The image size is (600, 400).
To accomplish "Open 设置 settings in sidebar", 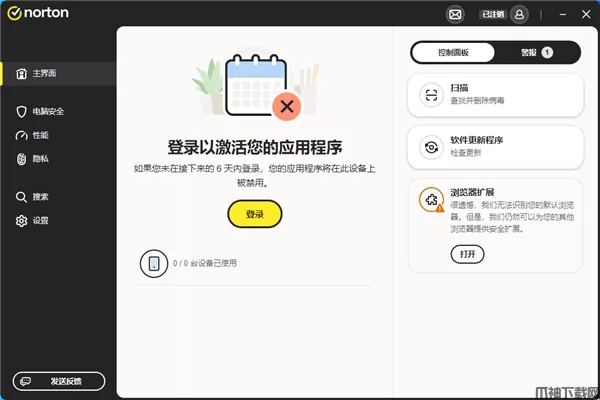I will click(32, 220).
